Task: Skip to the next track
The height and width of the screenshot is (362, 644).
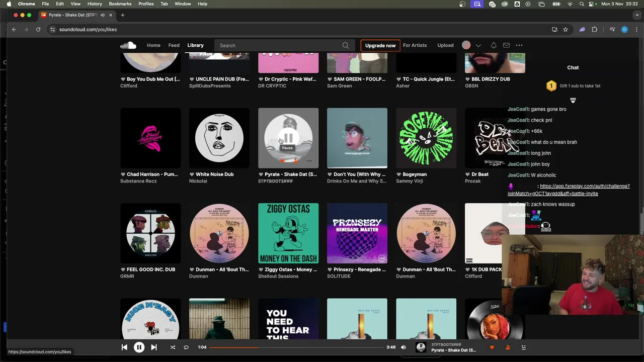Action: (154, 347)
